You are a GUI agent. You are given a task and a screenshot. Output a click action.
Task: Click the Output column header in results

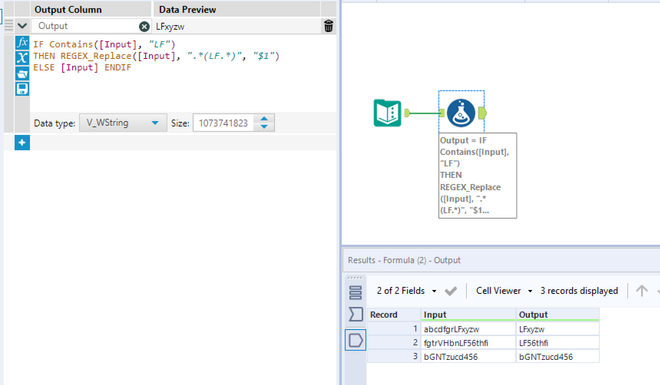[558, 315]
